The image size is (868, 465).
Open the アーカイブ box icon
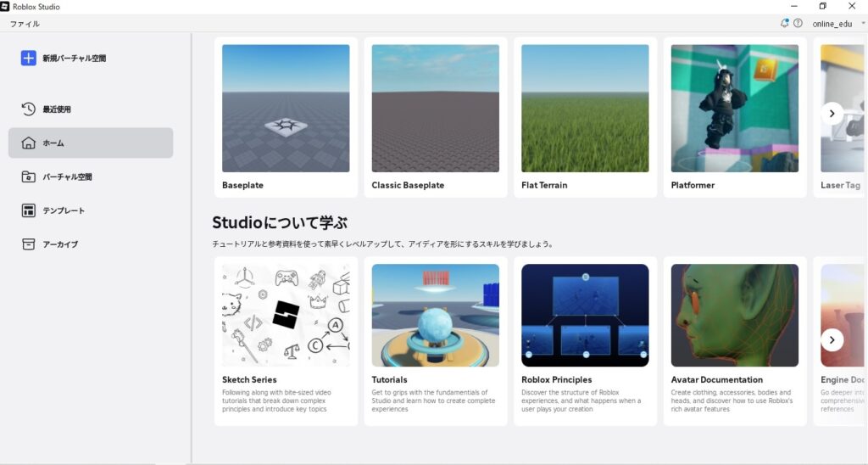(29, 244)
